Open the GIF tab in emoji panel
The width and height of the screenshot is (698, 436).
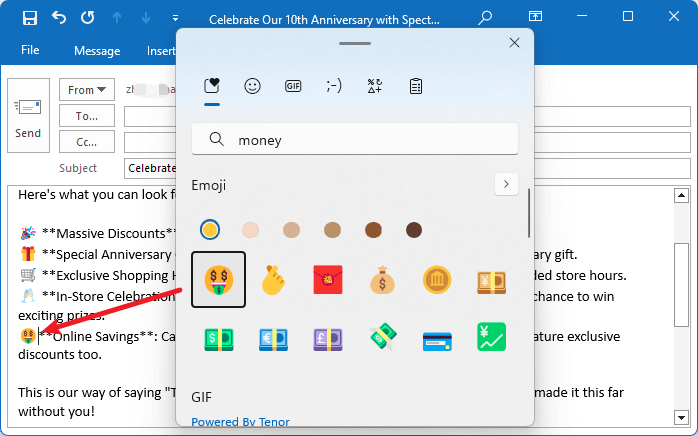(x=293, y=87)
